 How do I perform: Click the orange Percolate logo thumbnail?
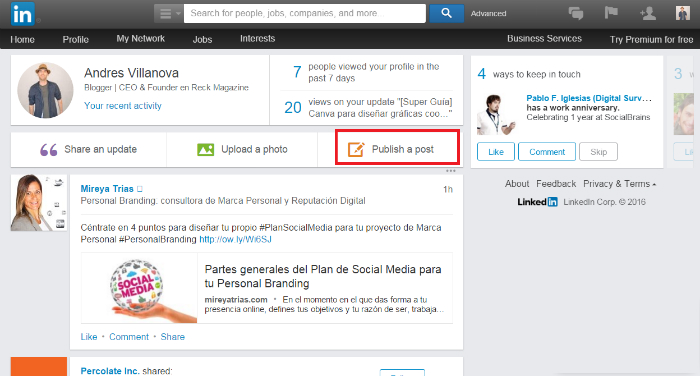point(39,367)
